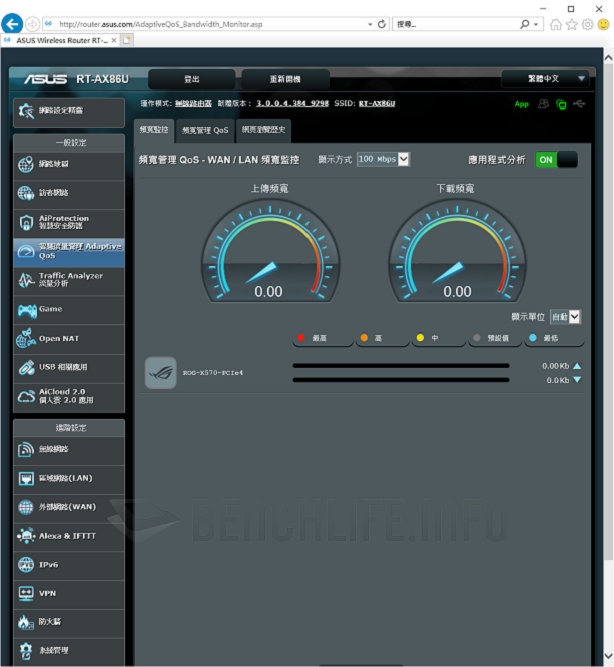Open LAN settings icon
The image size is (614, 667).
click(26, 479)
